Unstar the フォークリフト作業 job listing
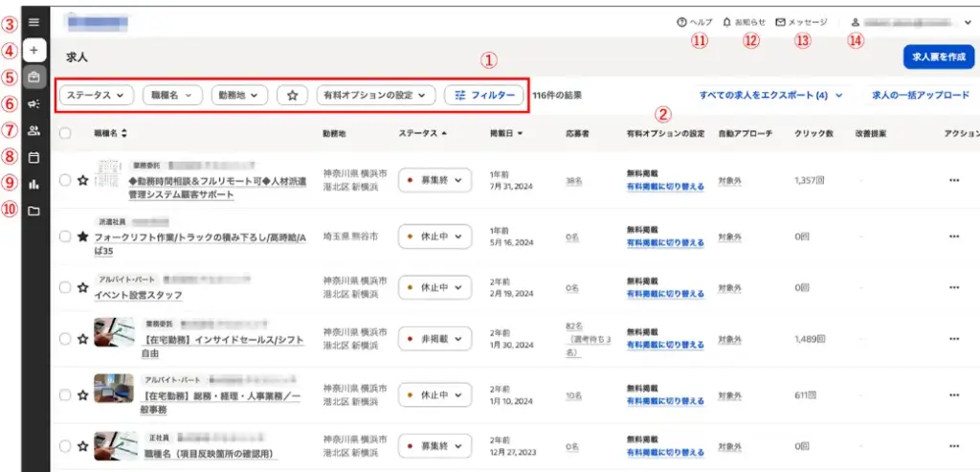The width and height of the screenshot is (980, 472). tap(82, 236)
